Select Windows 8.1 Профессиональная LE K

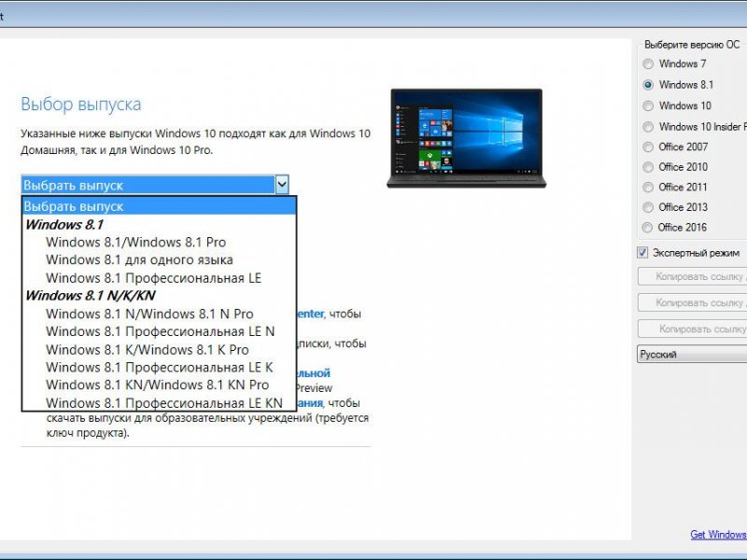[159, 368]
